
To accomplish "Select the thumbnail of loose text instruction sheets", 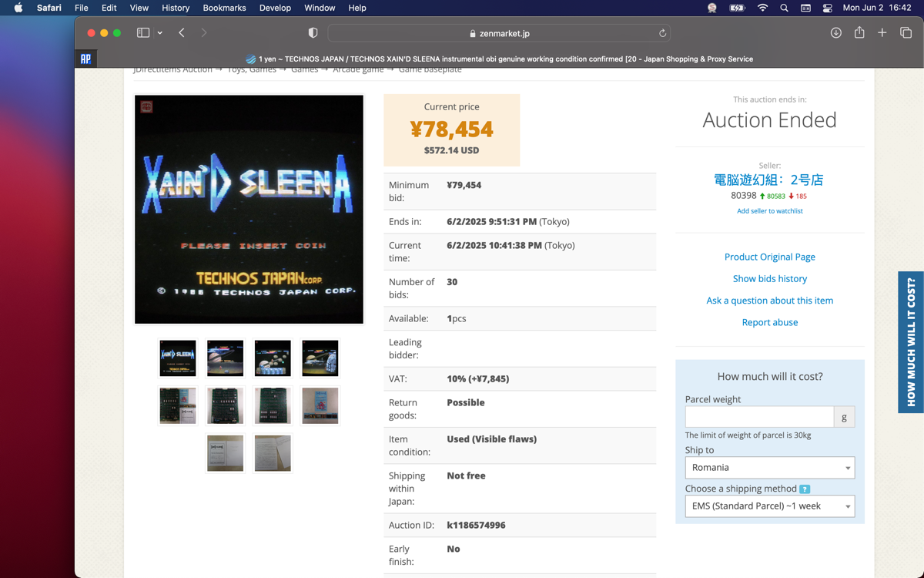I will (x=273, y=453).
